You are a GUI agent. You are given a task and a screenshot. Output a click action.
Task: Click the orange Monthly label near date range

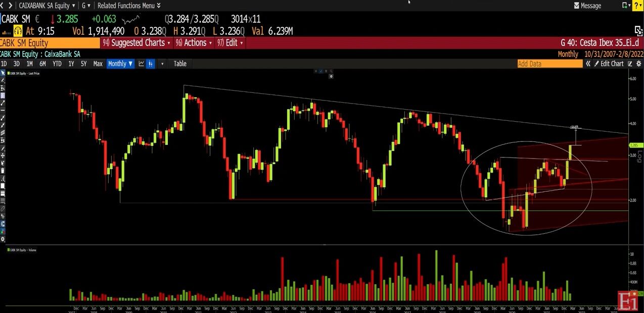[x=568, y=54]
